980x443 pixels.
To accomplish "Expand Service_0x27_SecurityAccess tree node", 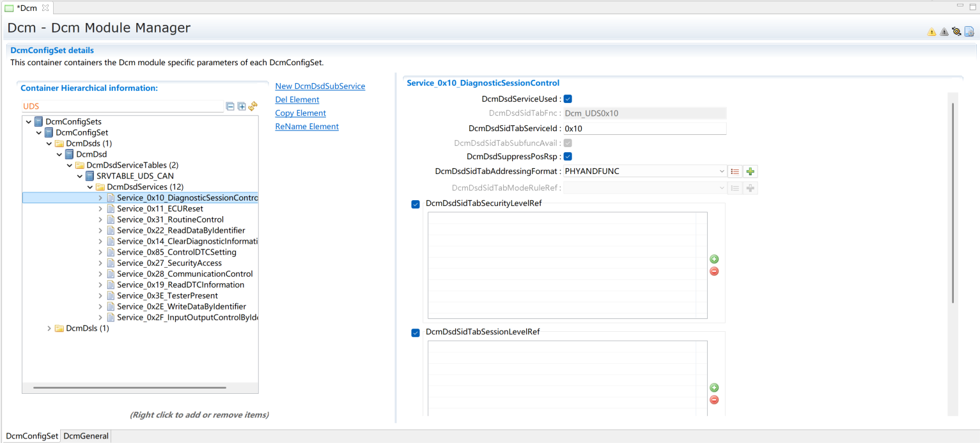I will pyautogui.click(x=100, y=263).
